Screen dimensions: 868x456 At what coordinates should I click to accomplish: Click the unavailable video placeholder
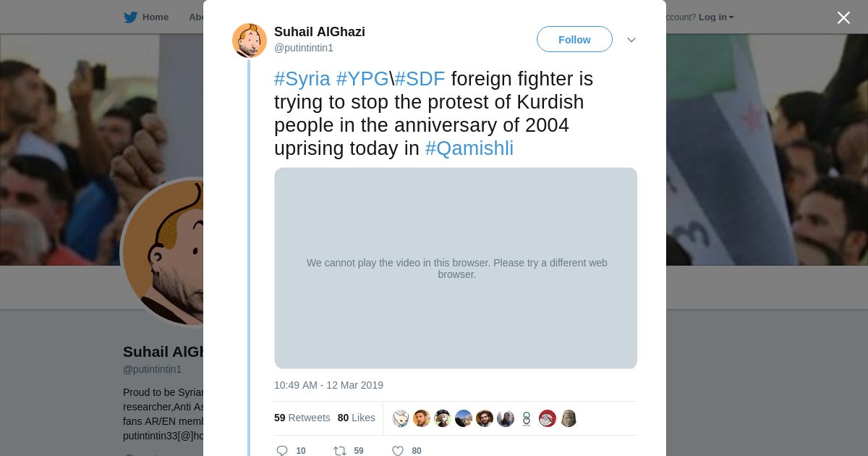tap(456, 269)
